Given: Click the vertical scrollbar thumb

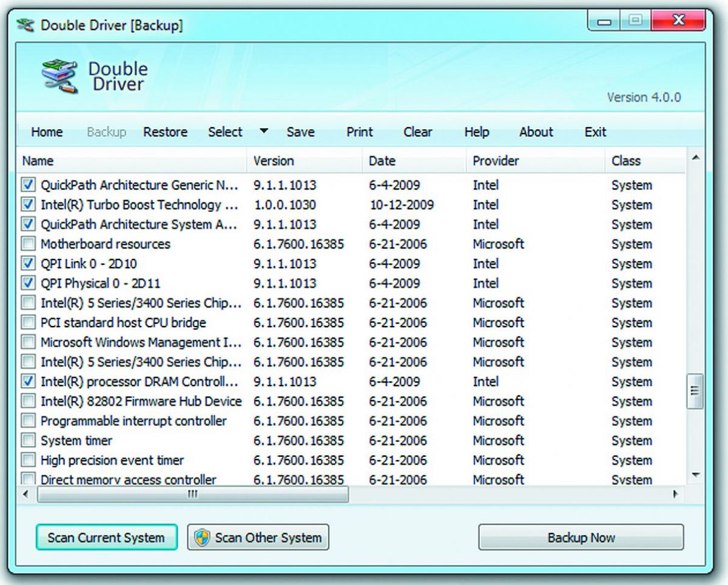Looking at the screenshot, I should point(695,391).
